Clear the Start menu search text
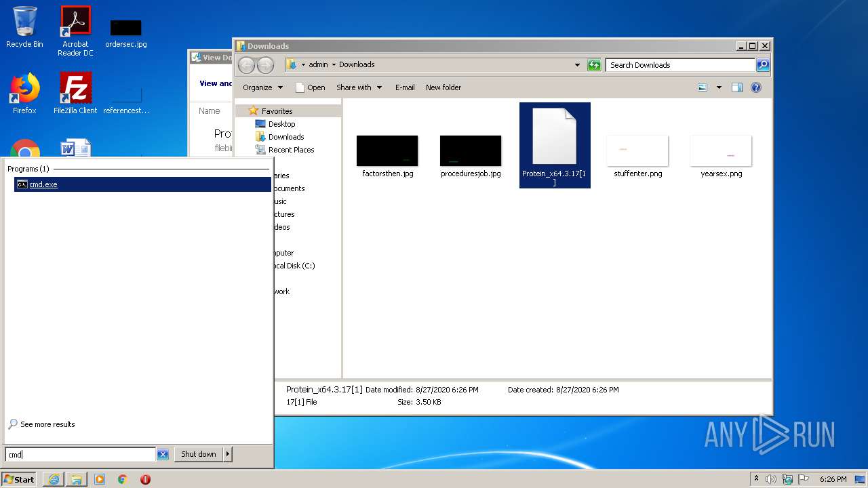 point(163,455)
